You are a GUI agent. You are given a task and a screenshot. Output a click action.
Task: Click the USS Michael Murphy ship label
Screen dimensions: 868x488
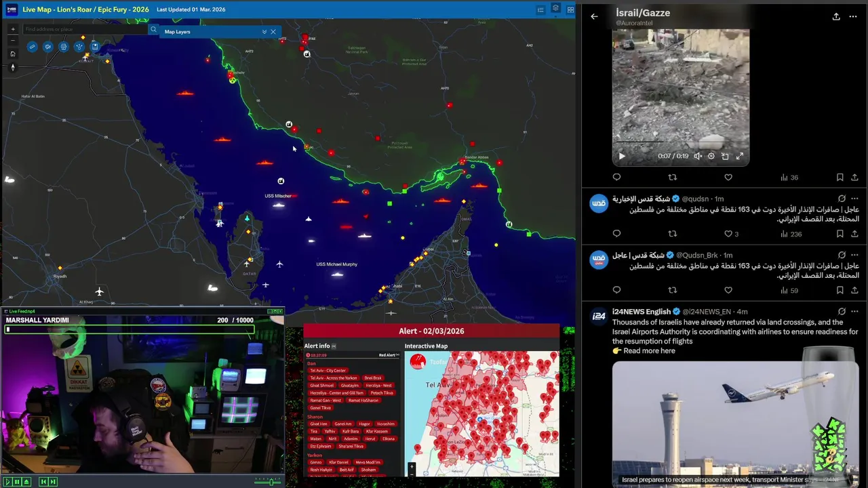(x=337, y=264)
